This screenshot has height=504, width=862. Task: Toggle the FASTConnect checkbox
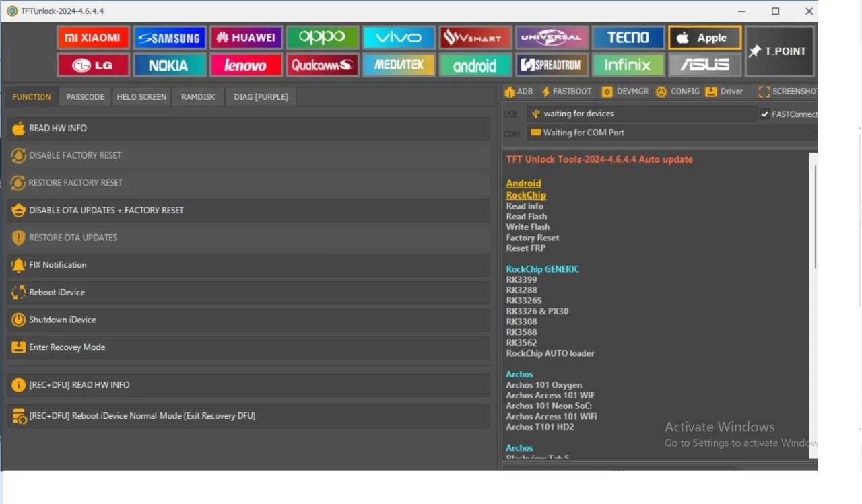764,114
